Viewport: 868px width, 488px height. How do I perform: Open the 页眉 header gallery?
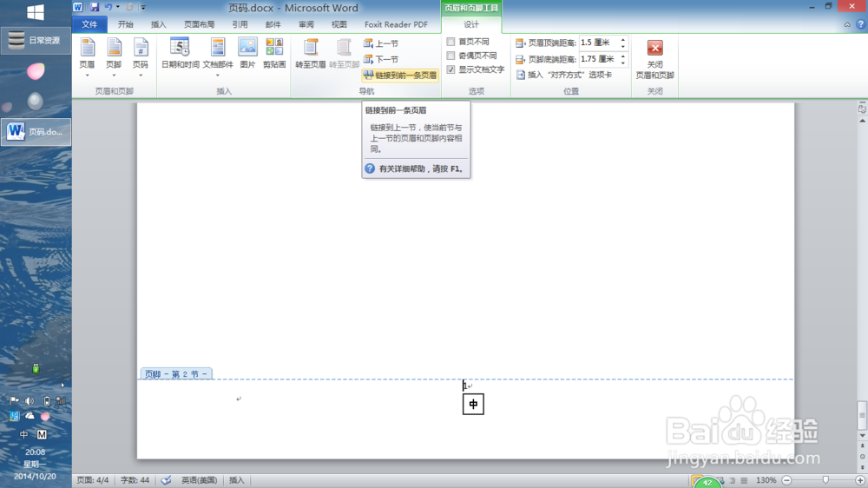point(87,57)
